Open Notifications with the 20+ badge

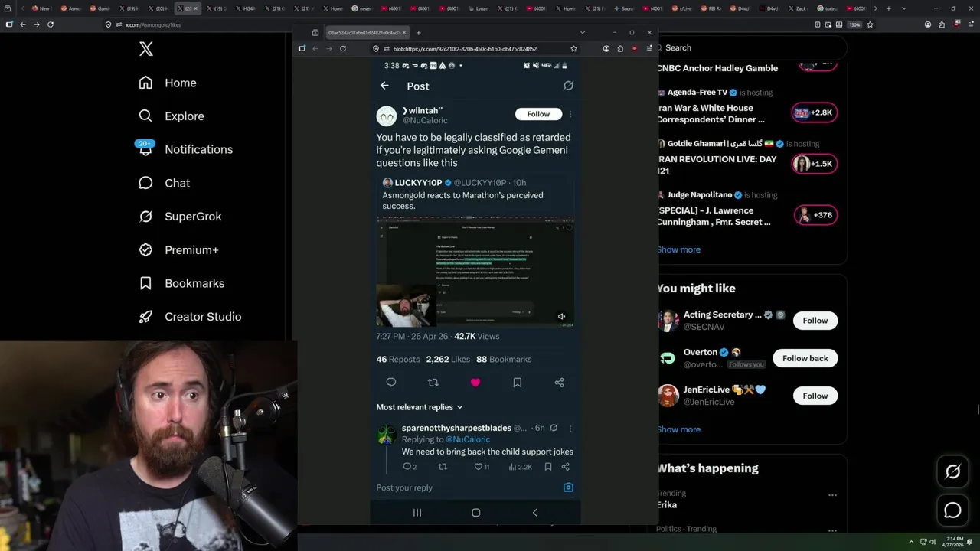click(185, 149)
